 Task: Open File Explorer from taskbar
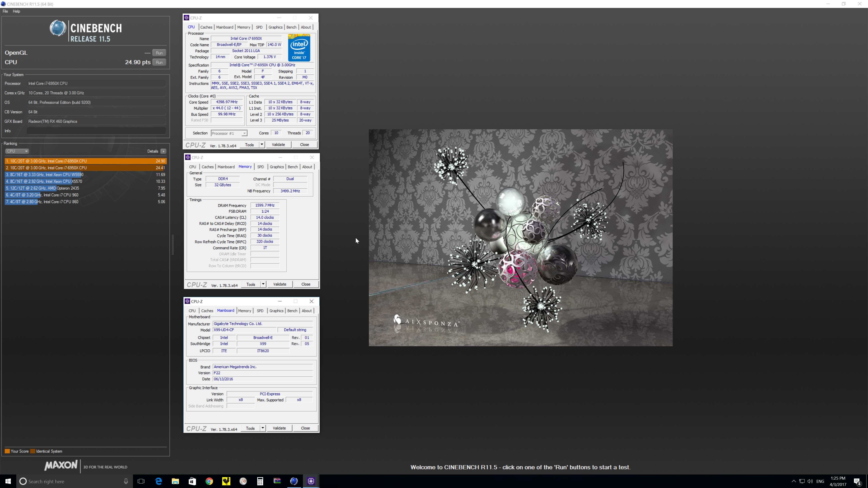pos(175,481)
